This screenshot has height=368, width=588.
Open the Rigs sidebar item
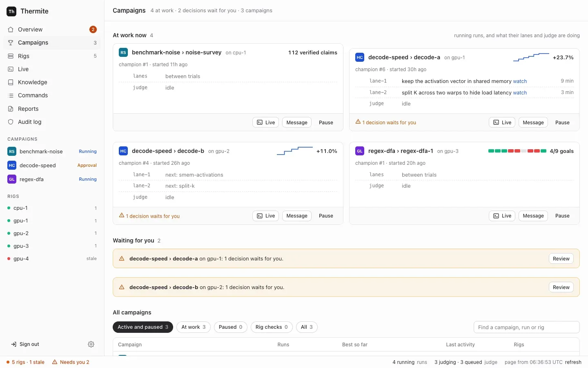click(52, 56)
